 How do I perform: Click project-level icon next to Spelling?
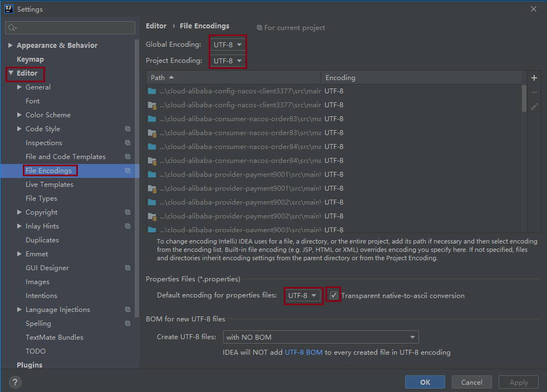pyautogui.click(x=127, y=324)
